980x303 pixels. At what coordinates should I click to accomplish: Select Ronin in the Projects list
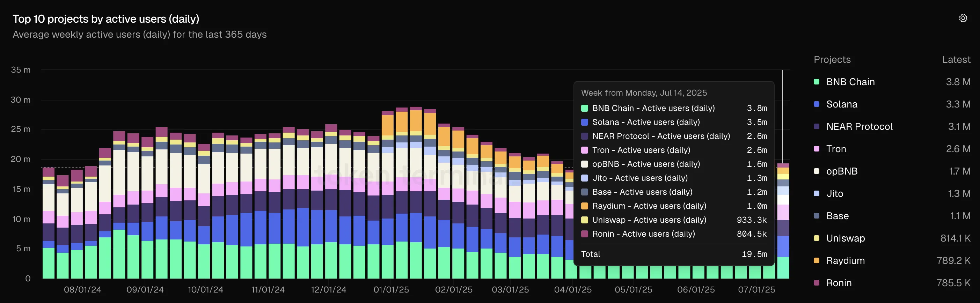coord(839,283)
